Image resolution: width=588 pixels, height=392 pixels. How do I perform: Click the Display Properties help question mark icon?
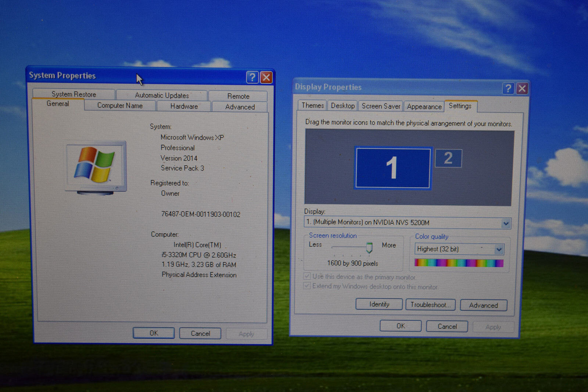coord(508,88)
